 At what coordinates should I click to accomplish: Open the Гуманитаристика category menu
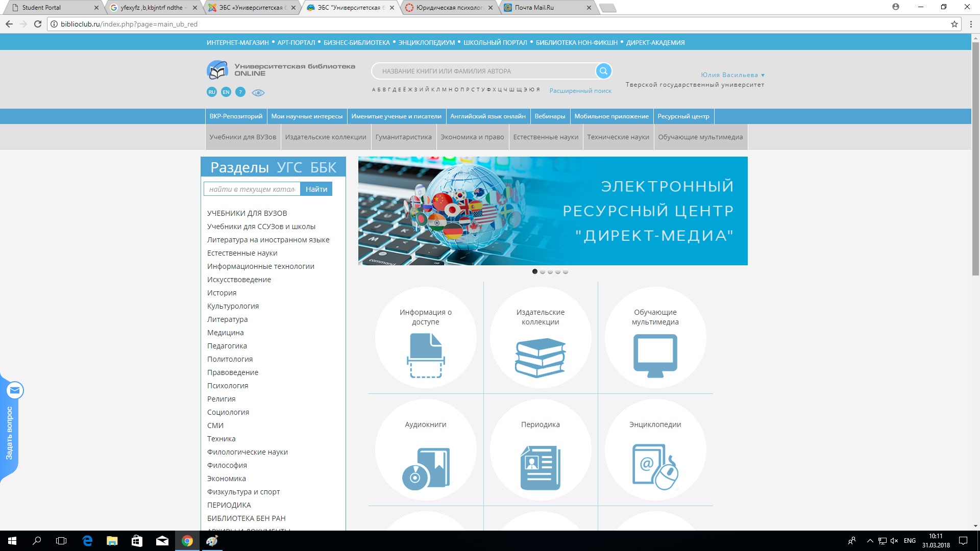click(403, 137)
